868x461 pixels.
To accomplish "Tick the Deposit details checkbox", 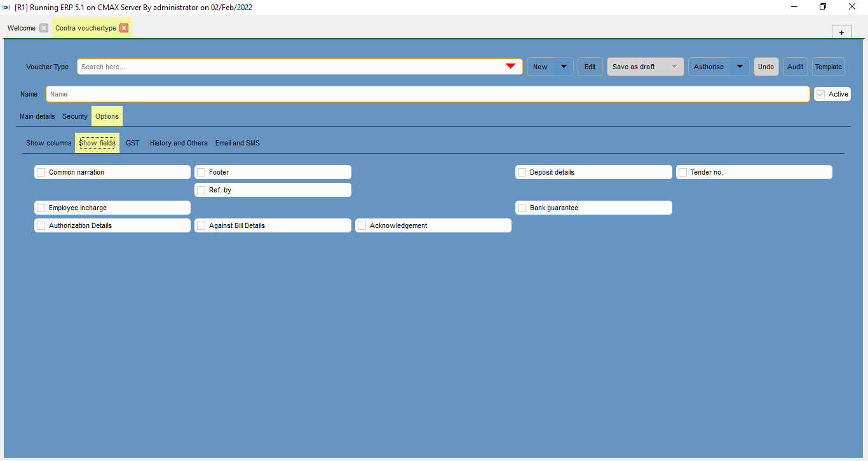I will point(522,172).
